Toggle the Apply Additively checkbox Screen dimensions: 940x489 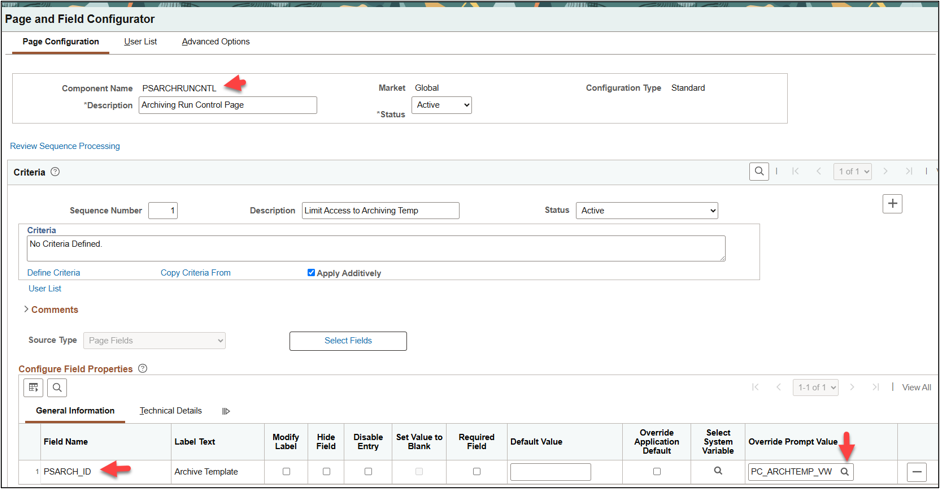pyautogui.click(x=311, y=273)
